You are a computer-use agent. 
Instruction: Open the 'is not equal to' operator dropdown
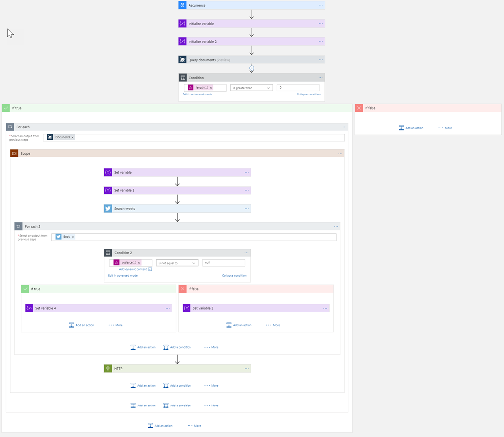177,262
